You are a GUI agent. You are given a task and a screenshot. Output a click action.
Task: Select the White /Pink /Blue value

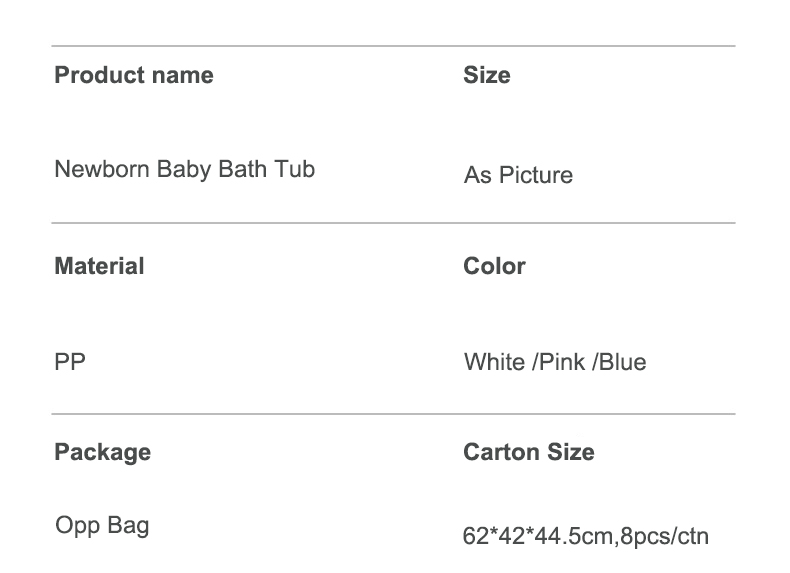(555, 362)
